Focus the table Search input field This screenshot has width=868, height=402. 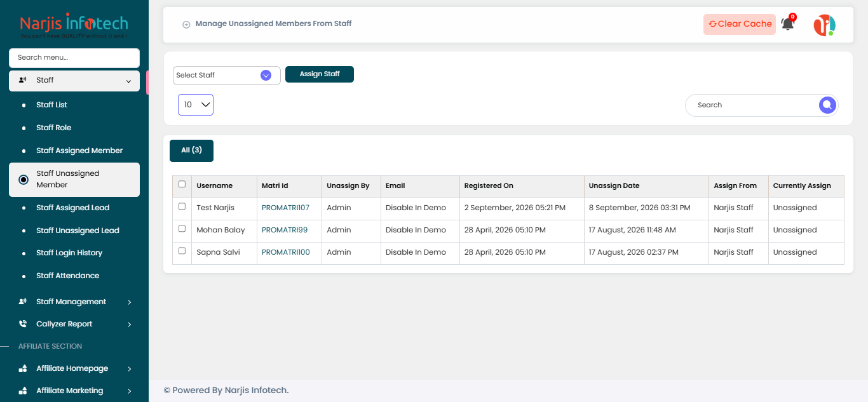coord(752,105)
